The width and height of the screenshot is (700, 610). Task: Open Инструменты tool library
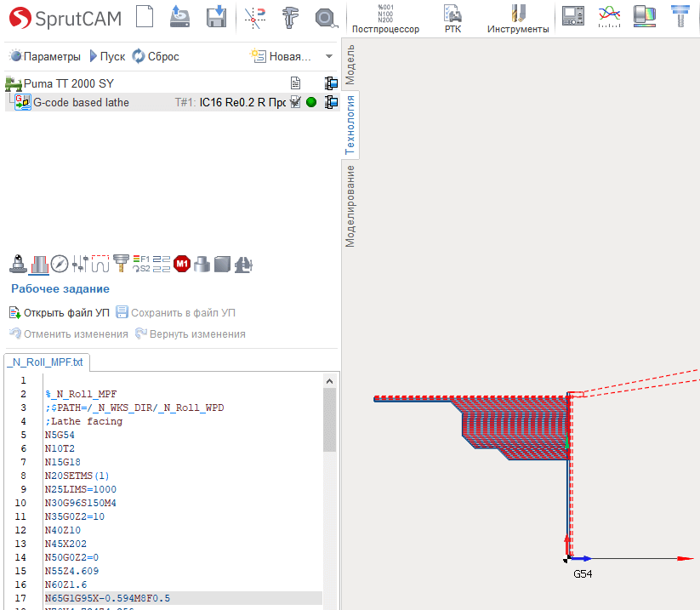point(518,19)
